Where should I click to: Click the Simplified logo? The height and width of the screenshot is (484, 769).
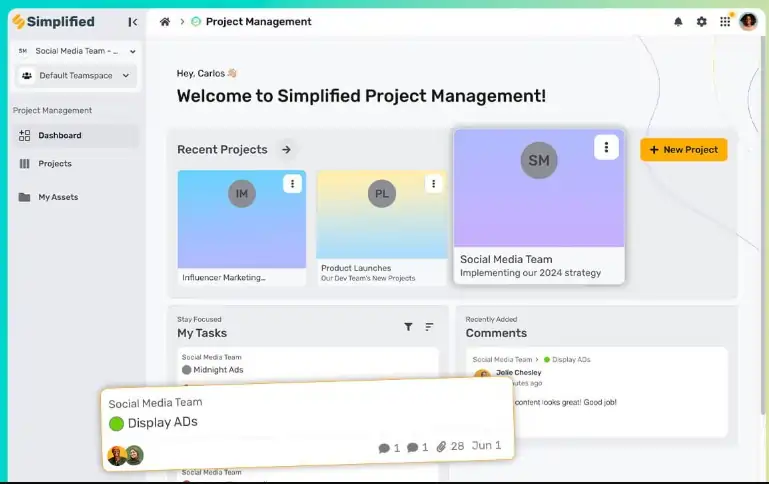(53, 22)
